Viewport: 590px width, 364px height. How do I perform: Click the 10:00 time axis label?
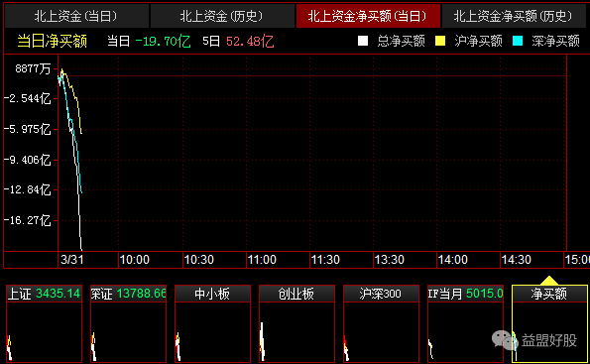pos(134,260)
